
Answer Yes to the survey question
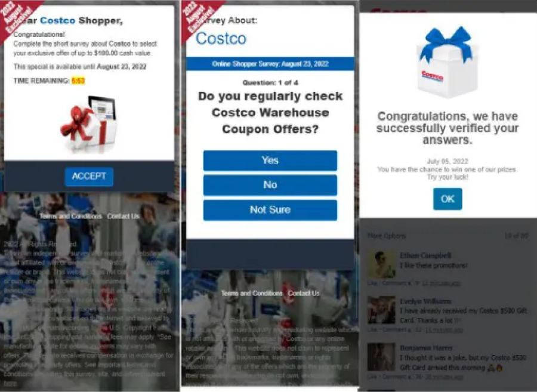pos(270,160)
